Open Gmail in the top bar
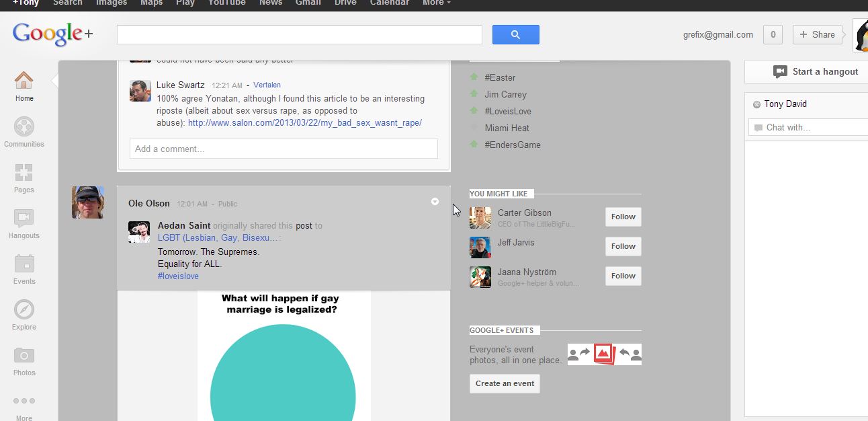868x421 pixels. coord(308,3)
